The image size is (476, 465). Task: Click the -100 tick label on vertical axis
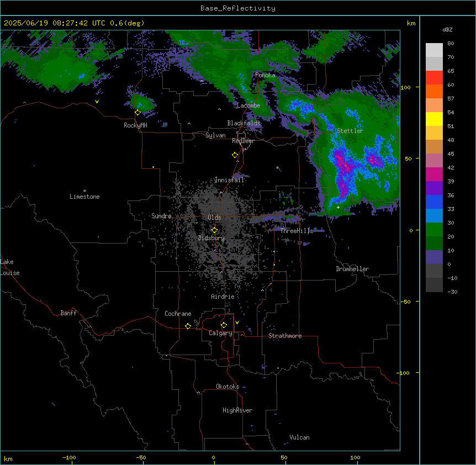[404, 373]
